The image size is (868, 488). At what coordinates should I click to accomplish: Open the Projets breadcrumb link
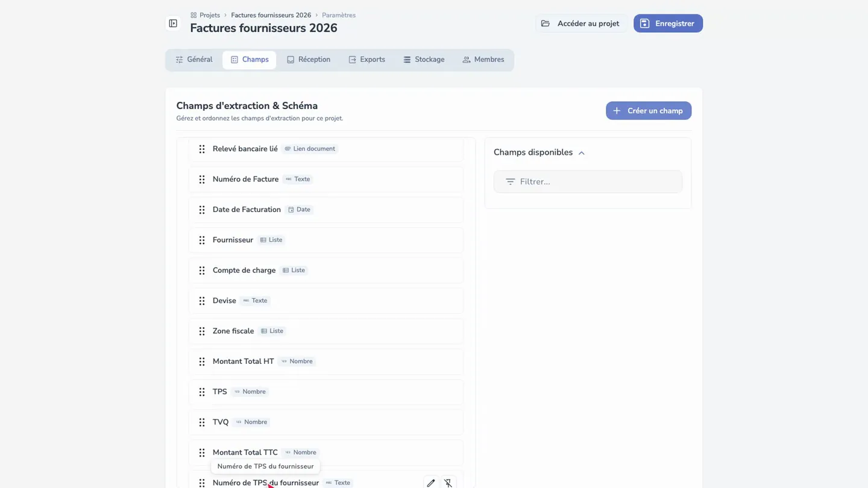pos(205,15)
